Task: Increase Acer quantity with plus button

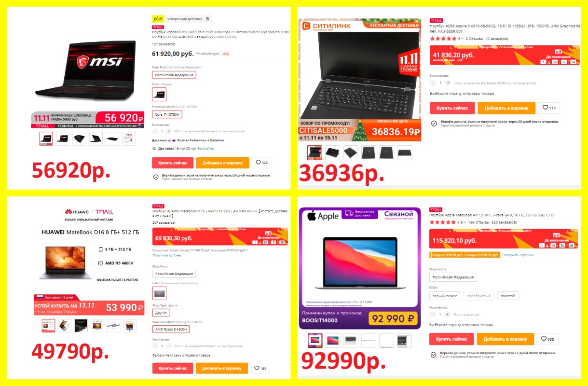Action: click(448, 83)
